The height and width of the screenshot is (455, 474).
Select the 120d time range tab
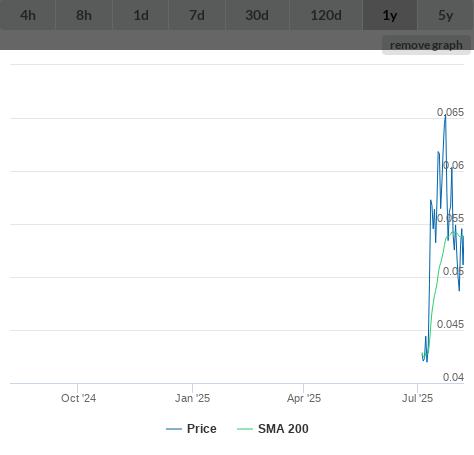pos(326,15)
